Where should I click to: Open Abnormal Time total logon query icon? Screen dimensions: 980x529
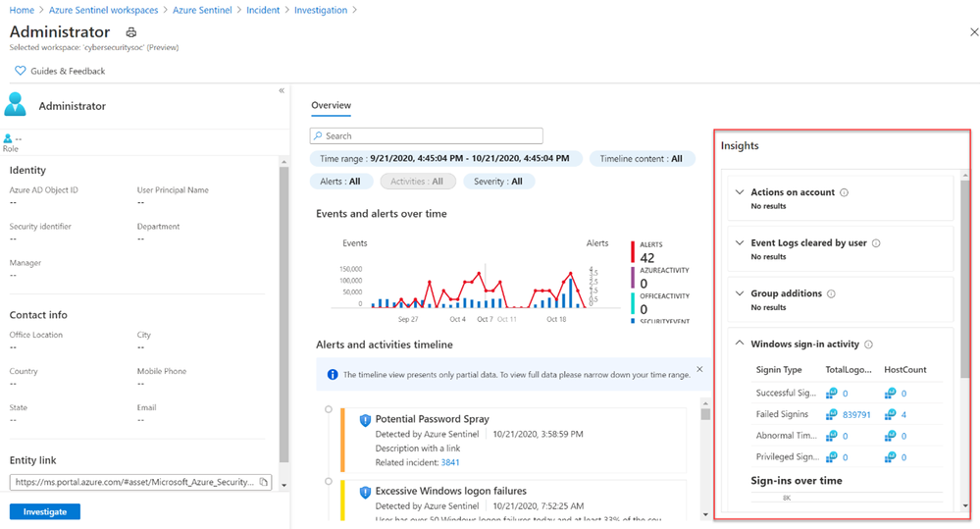point(831,435)
